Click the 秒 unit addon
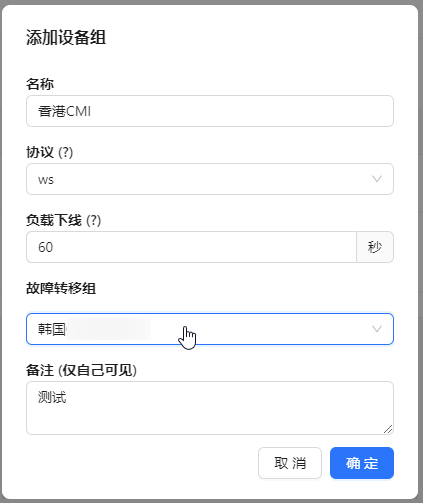 (x=375, y=247)
